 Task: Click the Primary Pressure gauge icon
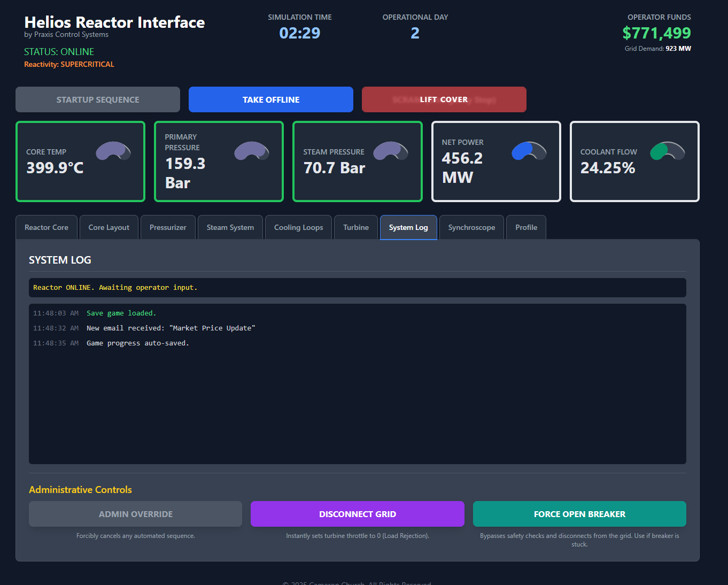252,151
